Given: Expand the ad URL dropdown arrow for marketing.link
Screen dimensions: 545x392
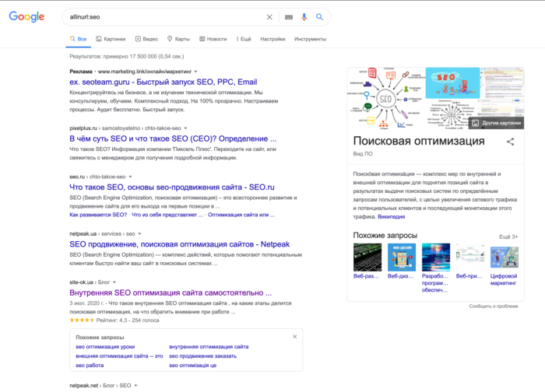Looking at the screenshot, I should [195, 72].
